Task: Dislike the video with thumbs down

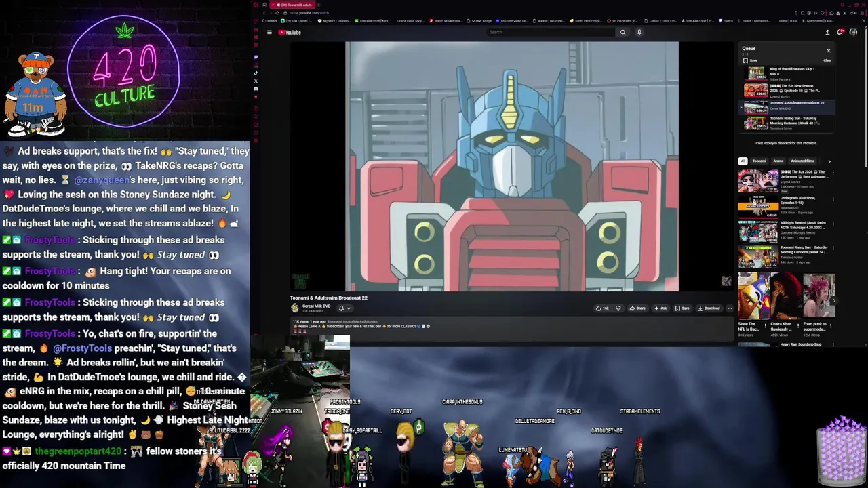Action: pyautogui.click(x=618, y=308)
